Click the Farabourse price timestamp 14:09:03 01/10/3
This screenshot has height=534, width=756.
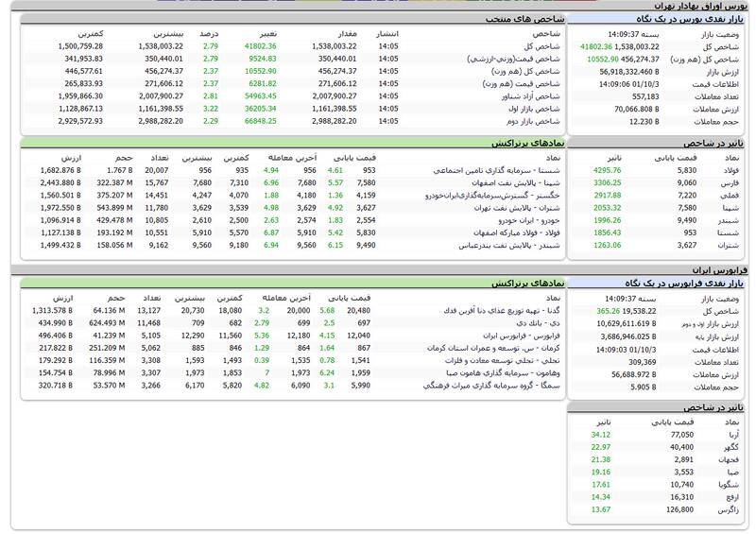click(626, 350)
